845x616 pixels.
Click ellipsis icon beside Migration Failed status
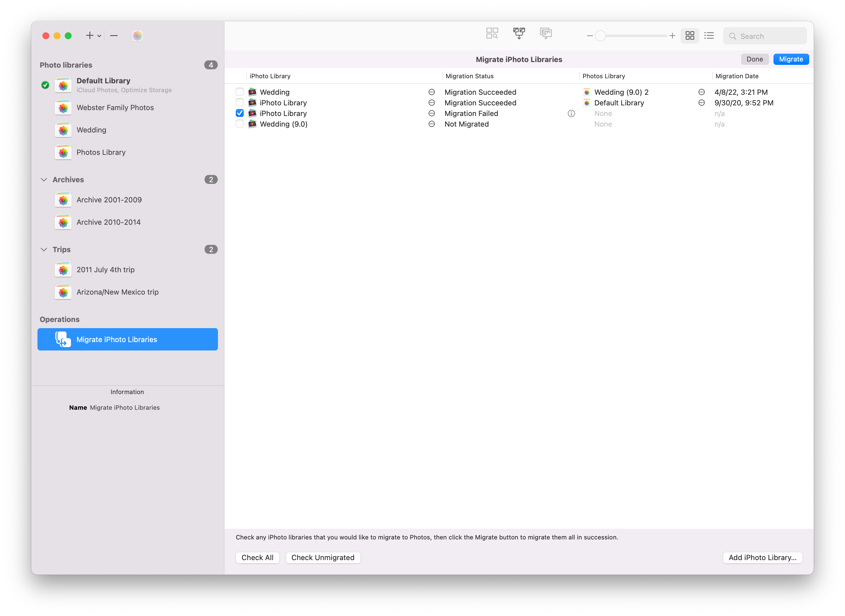(x=432, y=113)
